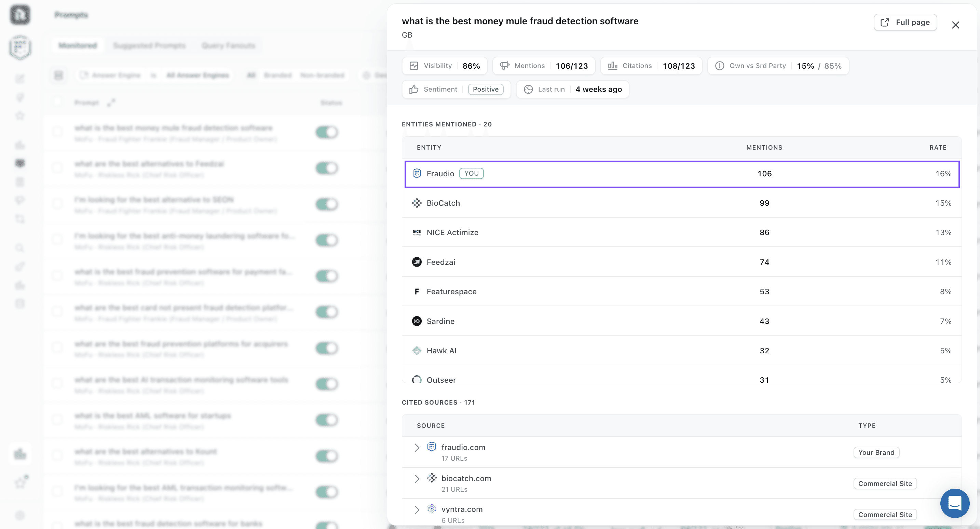Click the Citations bar chart icon
This screenshot has height=529, width=980.
(x=612, y=66)
